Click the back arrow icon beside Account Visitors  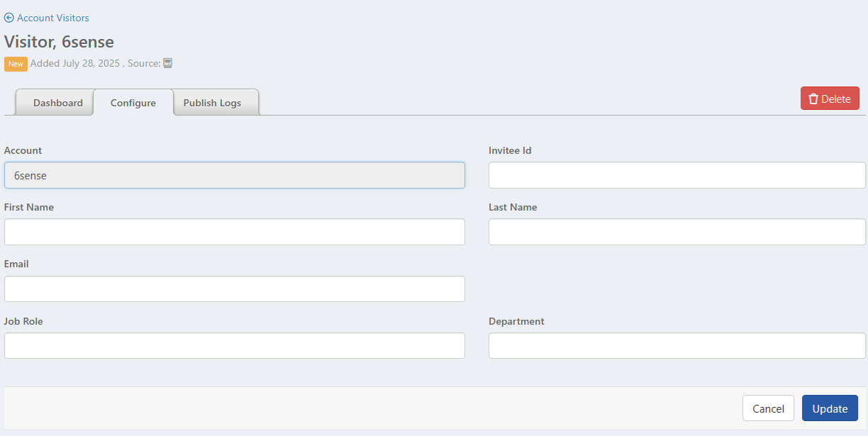(x=9, y=18)
